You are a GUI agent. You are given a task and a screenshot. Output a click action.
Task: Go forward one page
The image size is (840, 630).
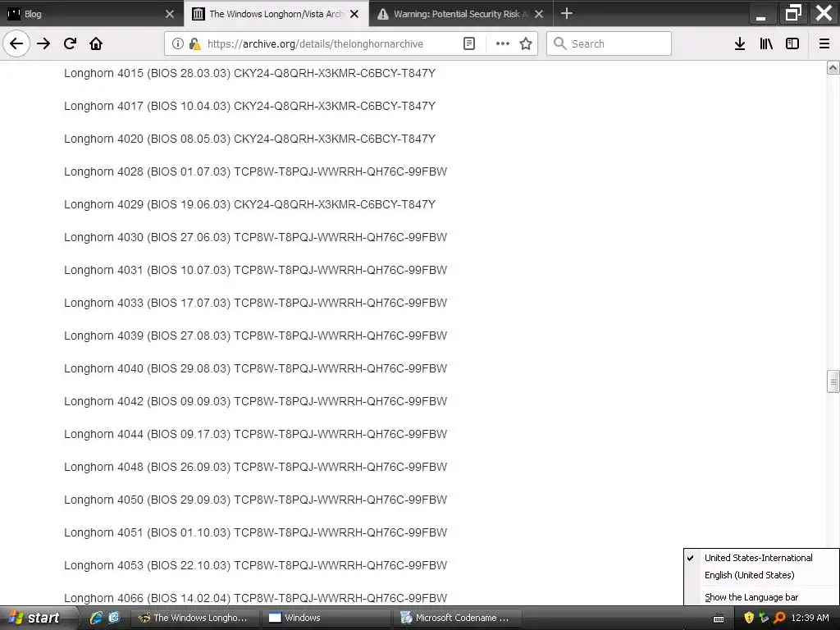click(43, 43)
